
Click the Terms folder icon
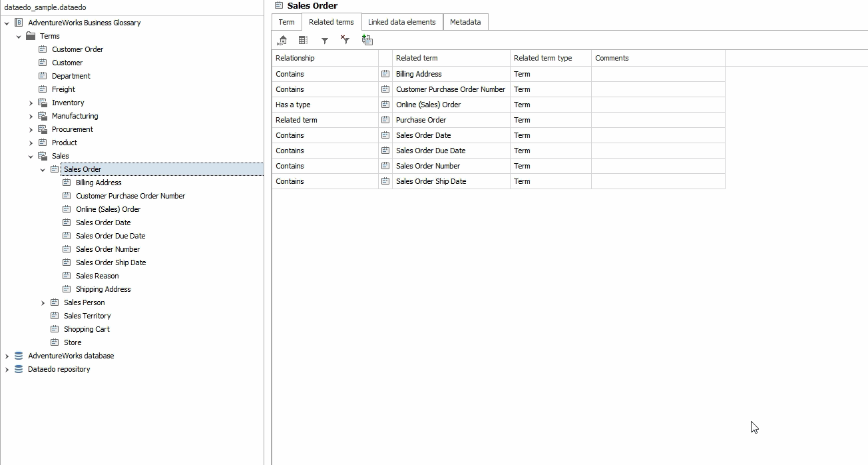(x=31, y=36)
